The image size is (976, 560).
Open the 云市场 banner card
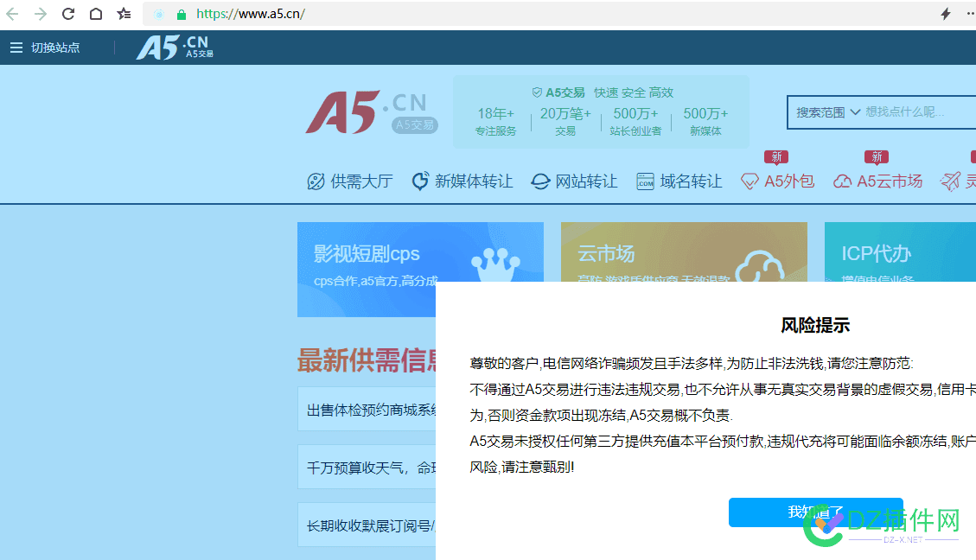(684, 252)
